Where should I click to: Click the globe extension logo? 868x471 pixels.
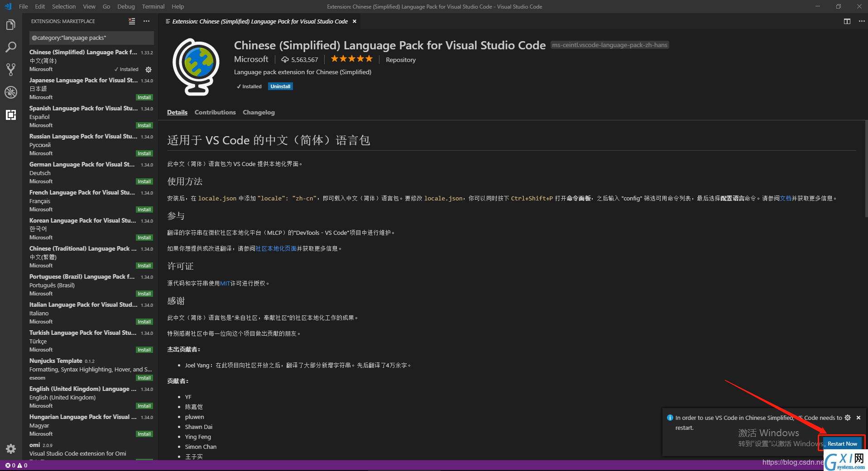[196, 67]
